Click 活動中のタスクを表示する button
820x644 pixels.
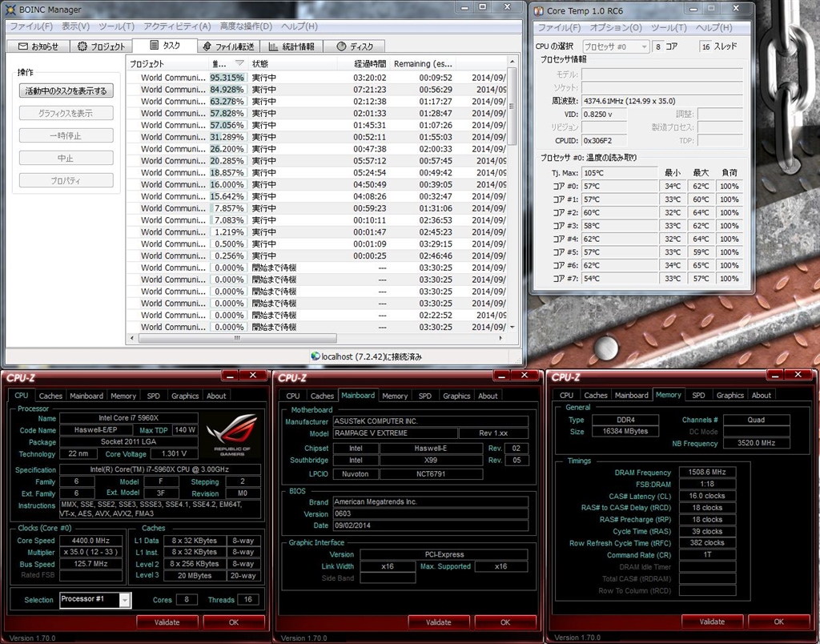click(66, 91)
